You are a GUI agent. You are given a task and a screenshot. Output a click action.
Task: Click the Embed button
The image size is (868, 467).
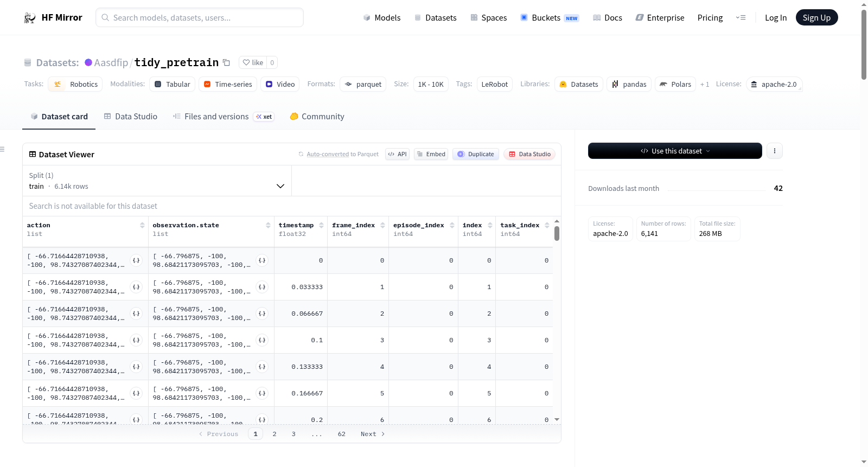[x=431, y=154]
